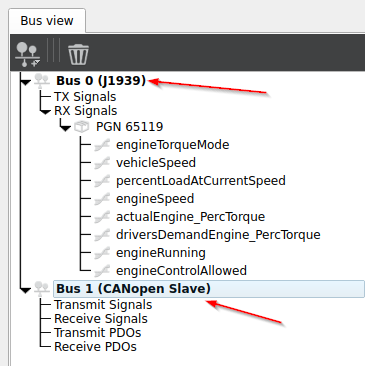The width and height of the screenshot is (365, 366).
Task: Collapse the PGN 65119 node
Action: click(65, 127)
